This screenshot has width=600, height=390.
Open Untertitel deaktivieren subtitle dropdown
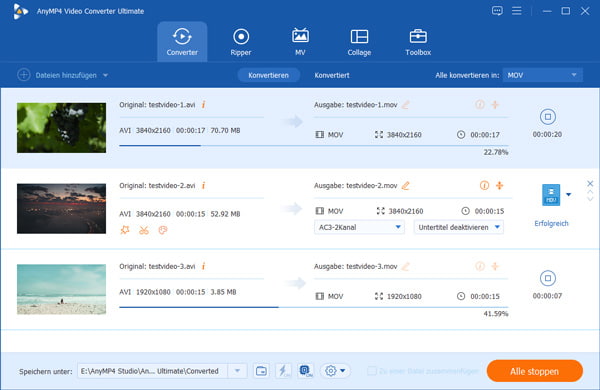coord(458,227)
